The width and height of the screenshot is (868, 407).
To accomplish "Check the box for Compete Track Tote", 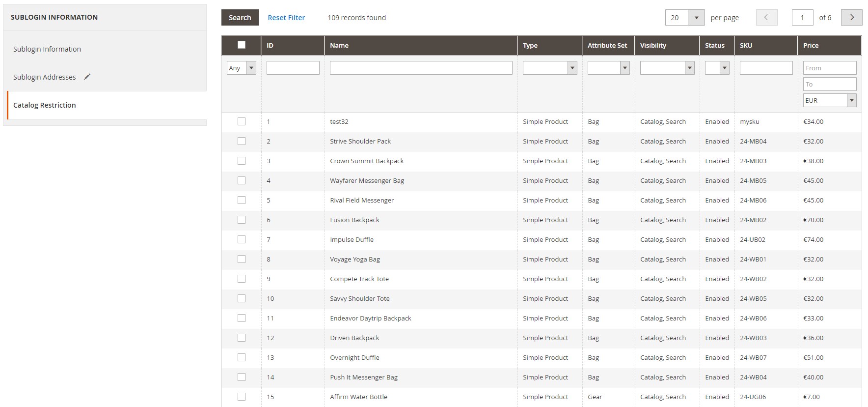I will click(242, 279).
